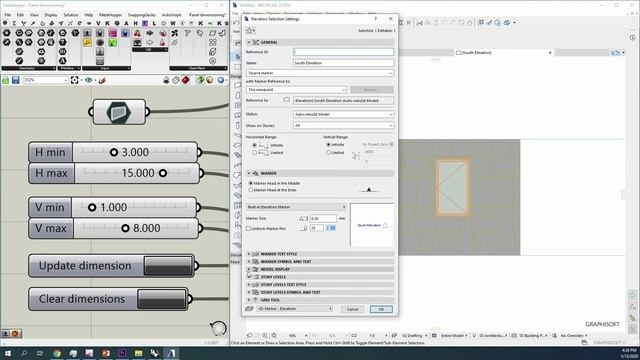640x360 pixels.
Task: Choose the yellow panel component icon
Action: [87, 42]
